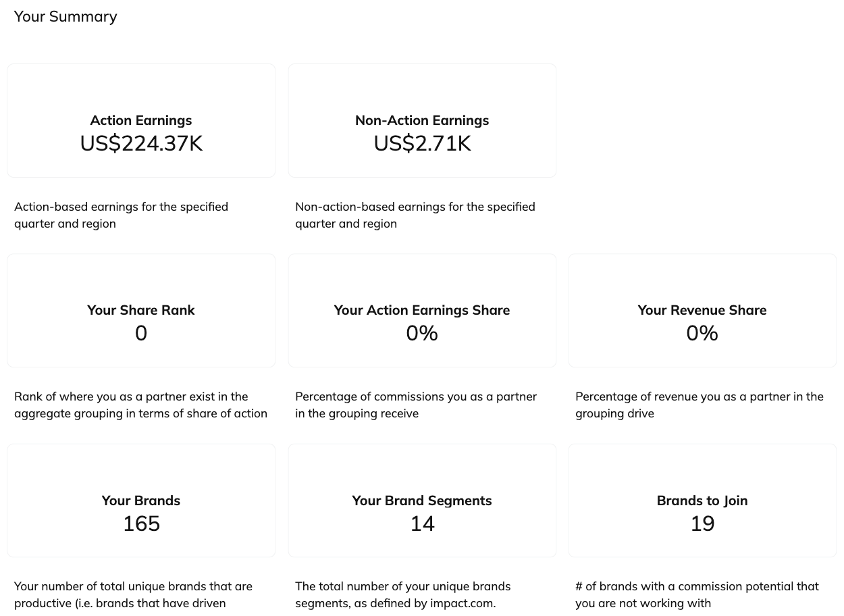The height and width of the screenshot is (616, 844).
Task: Click the 0% under Your Action Earnings Share
Action: (422, 333)
